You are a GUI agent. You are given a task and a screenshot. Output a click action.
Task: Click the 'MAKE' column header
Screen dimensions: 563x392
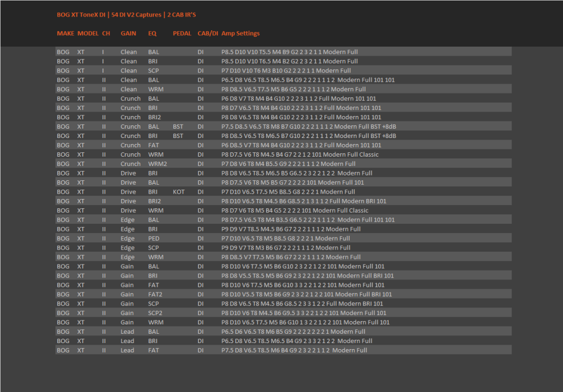tap(65, 34)
